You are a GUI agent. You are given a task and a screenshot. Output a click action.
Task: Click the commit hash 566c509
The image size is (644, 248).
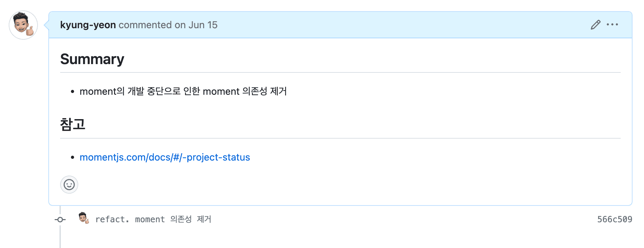pyautogui.click(x=614, y=219)
